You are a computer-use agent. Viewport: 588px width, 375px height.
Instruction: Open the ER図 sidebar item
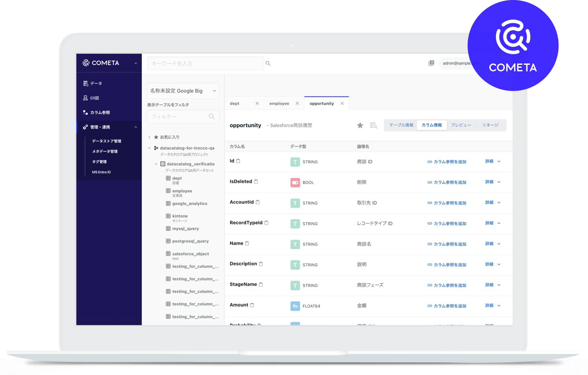point(94,98)
